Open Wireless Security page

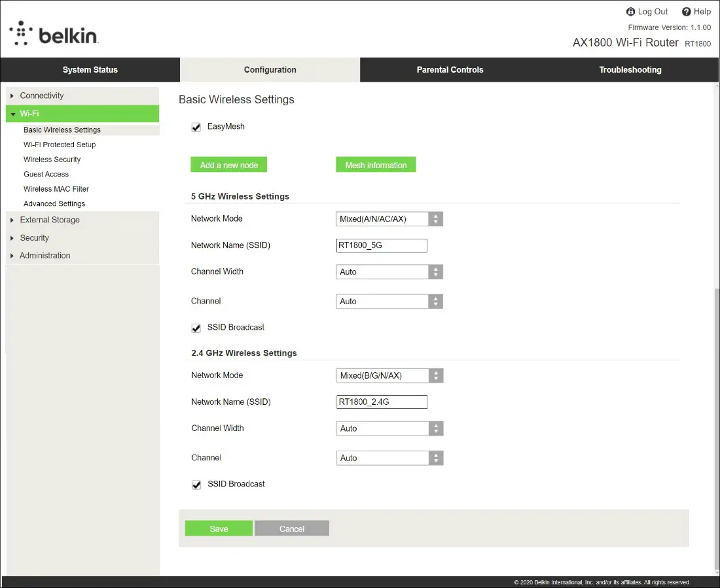[x=52, y=160]
